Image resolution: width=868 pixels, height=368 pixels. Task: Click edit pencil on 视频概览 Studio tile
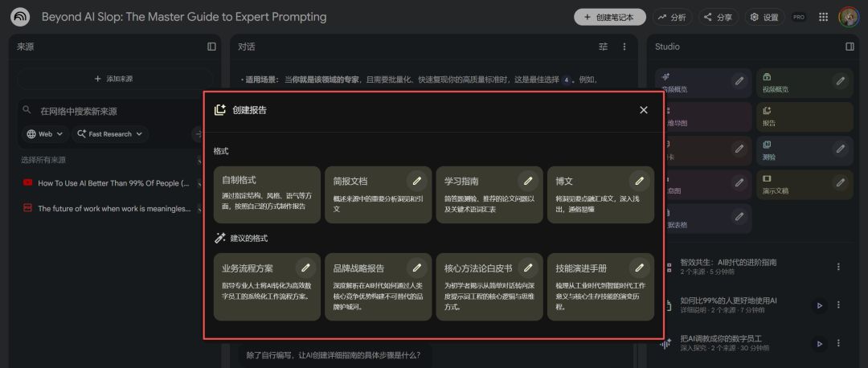click(840, 81)
